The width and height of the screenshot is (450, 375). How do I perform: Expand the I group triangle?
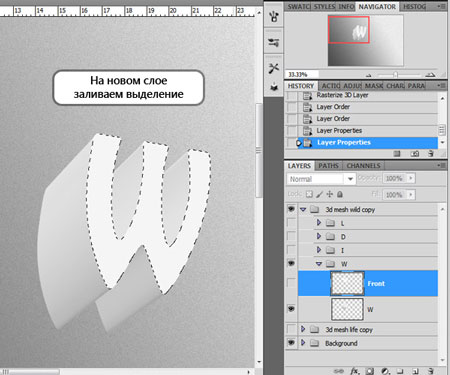(x=319, y=250)
